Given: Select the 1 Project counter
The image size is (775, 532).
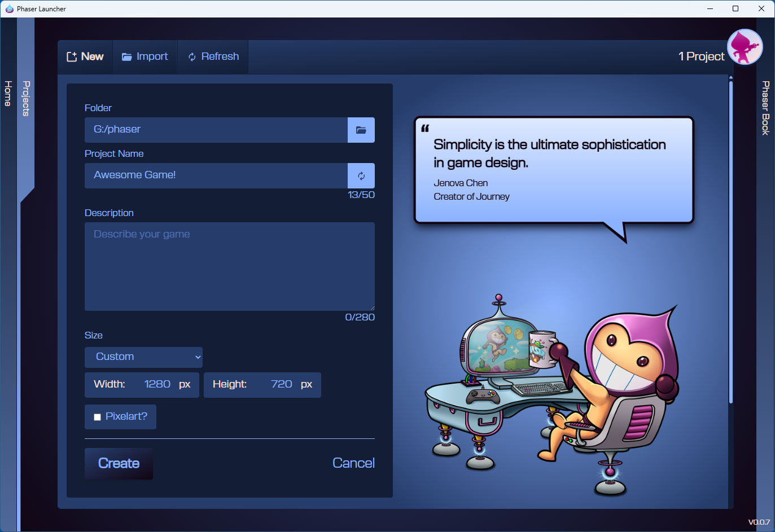Looking at the screenshot, I should coord(701,56).
